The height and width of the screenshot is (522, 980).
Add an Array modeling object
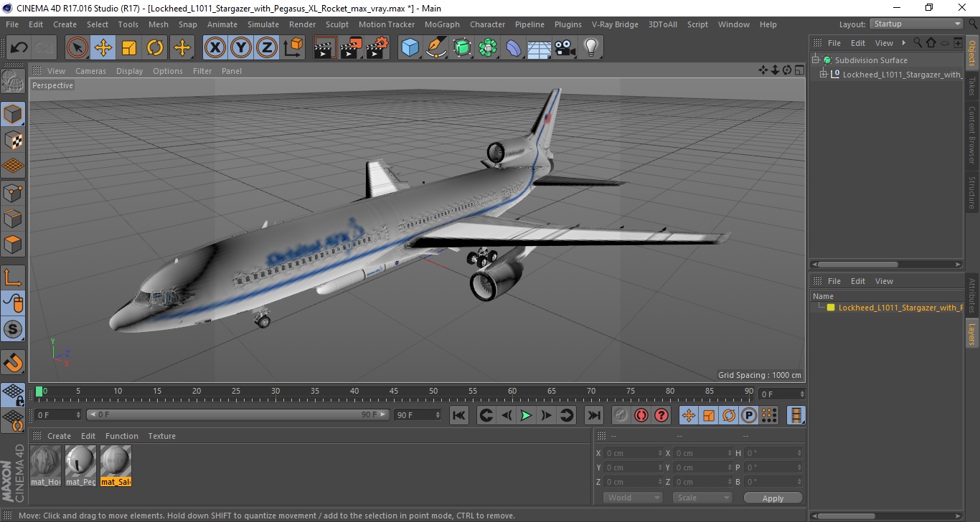click(489, 48)
